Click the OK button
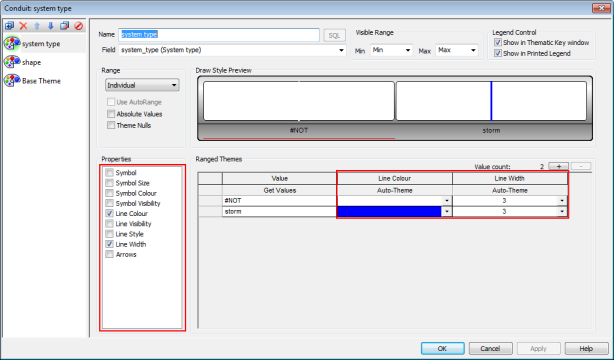The width and height of the screenshot is (614, 360). click(442, 348)
